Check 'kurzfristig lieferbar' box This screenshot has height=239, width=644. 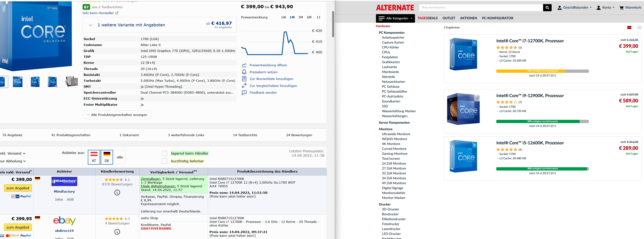(x=164, y=161)
